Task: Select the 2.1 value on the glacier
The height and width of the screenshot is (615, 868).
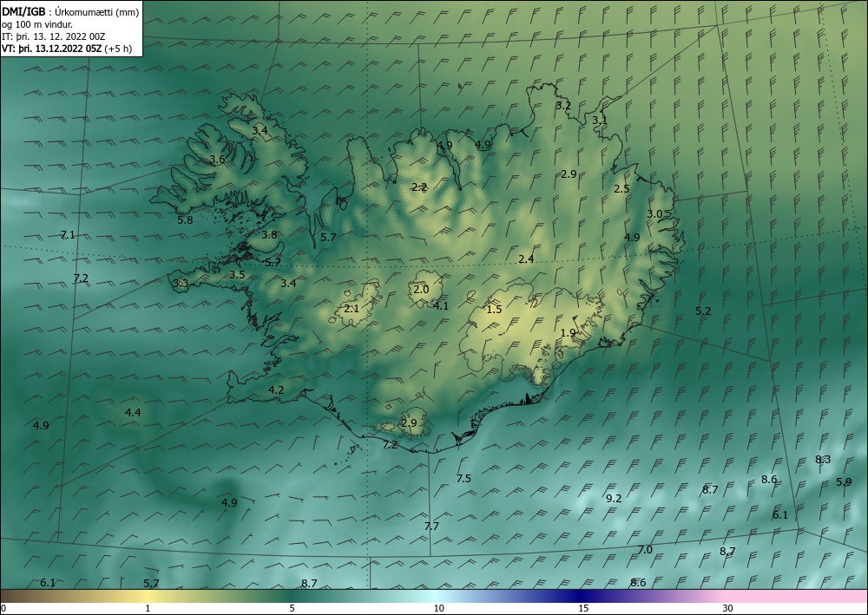Action: [352, 309]
